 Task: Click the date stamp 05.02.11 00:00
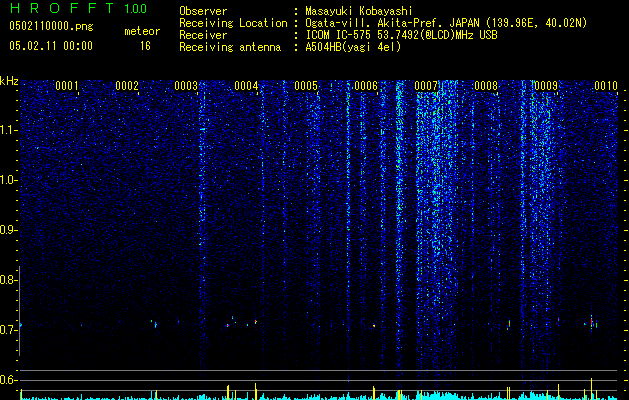click(51, 46)
